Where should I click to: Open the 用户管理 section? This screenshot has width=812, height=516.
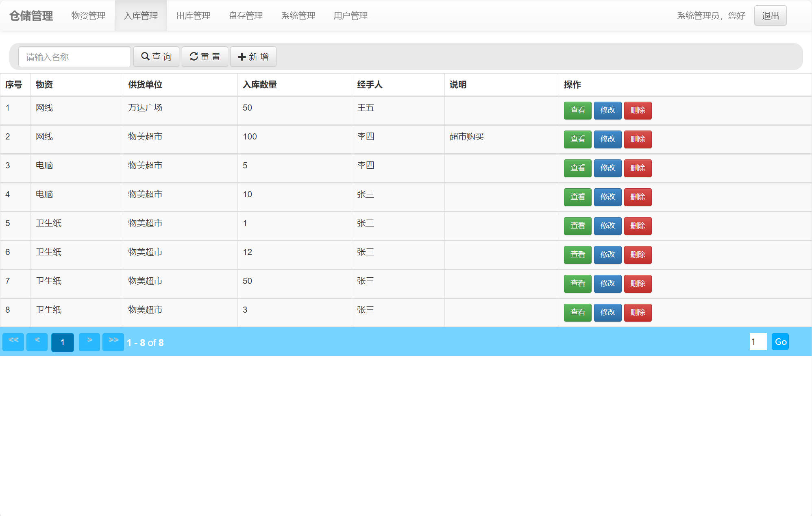[350, 16]
